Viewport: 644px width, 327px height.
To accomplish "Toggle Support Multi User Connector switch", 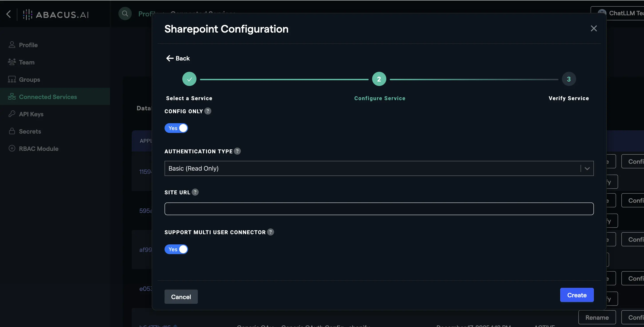I will 176,249.
